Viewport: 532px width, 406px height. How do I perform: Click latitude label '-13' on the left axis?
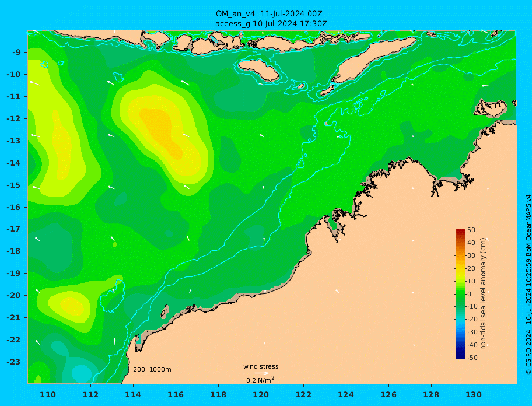(14, 141)
